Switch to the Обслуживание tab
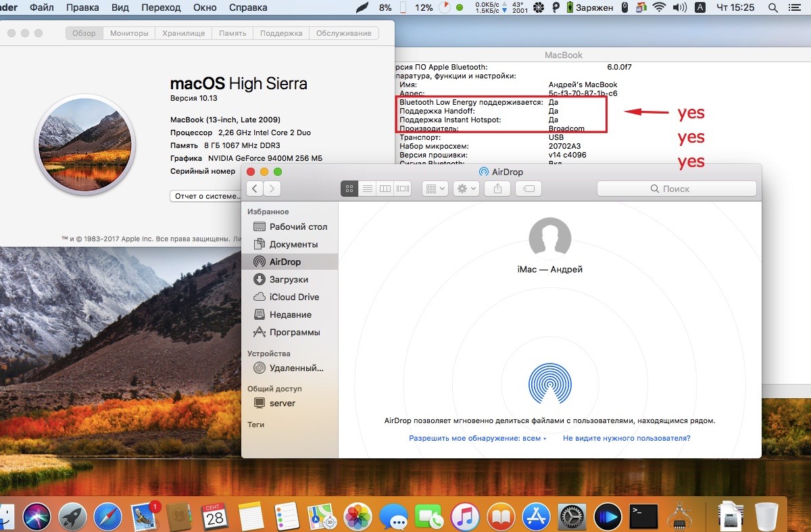 coord(343,33)
